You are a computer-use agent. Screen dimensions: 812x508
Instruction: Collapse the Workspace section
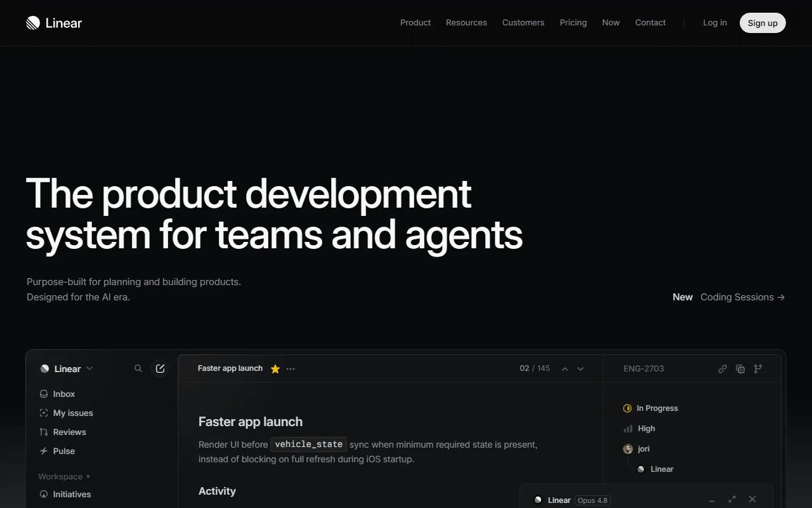click(64, 476)
